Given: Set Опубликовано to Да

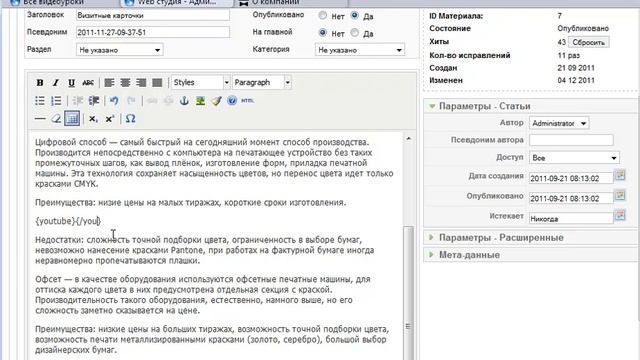Looking at the screenshot, I should click(x=354, y=16).
